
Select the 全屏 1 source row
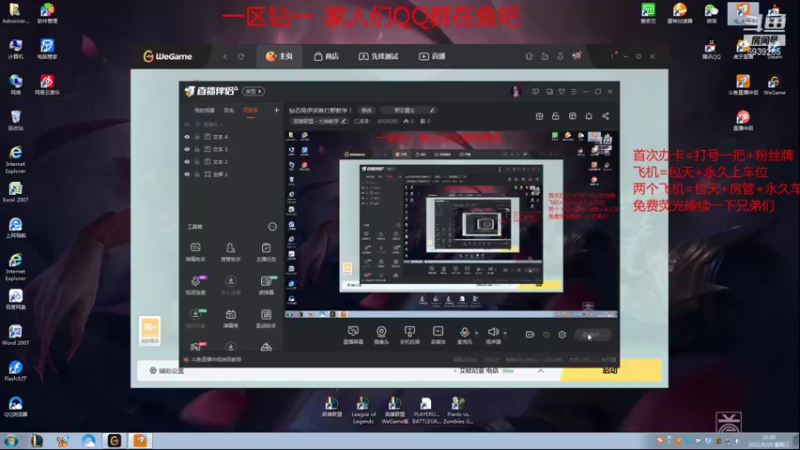[x=232, y=174]
